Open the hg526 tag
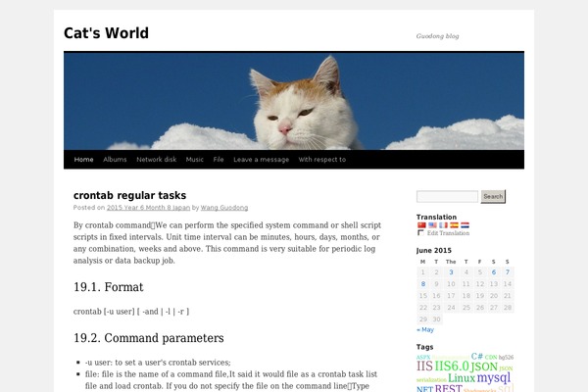Screen dimensions: 588x392 coord(507,357)
